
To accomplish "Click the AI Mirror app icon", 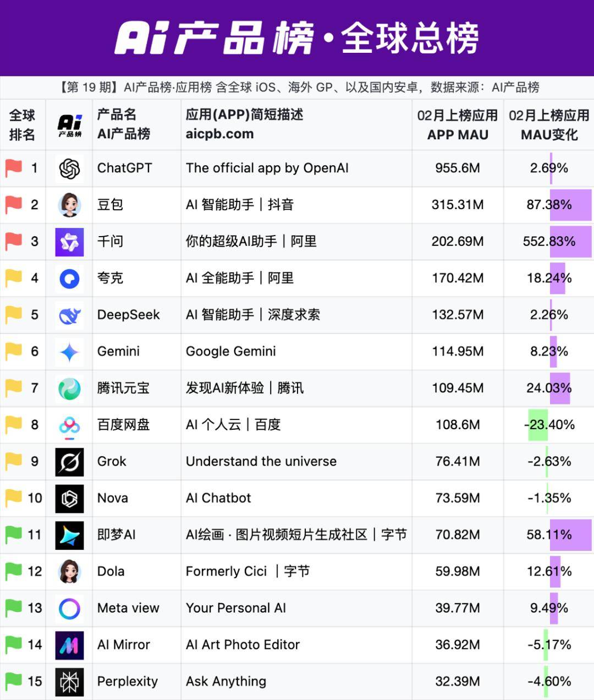I will [69, 646].
